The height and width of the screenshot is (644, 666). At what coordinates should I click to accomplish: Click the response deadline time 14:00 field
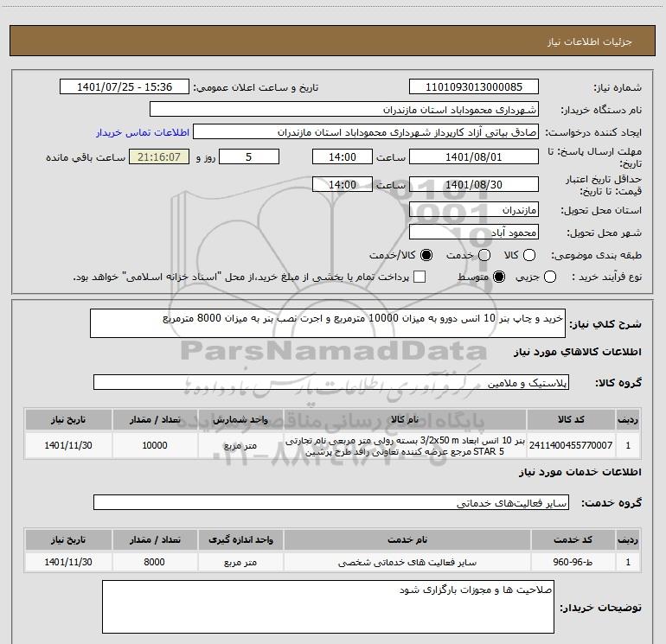(x=343, y=156)
